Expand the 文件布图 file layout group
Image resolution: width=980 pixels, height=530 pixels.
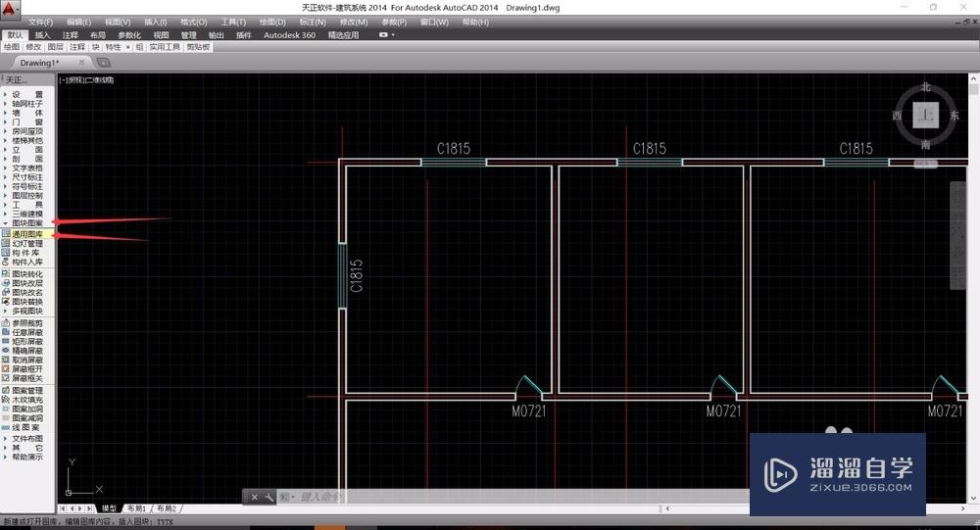pos(26,439)
